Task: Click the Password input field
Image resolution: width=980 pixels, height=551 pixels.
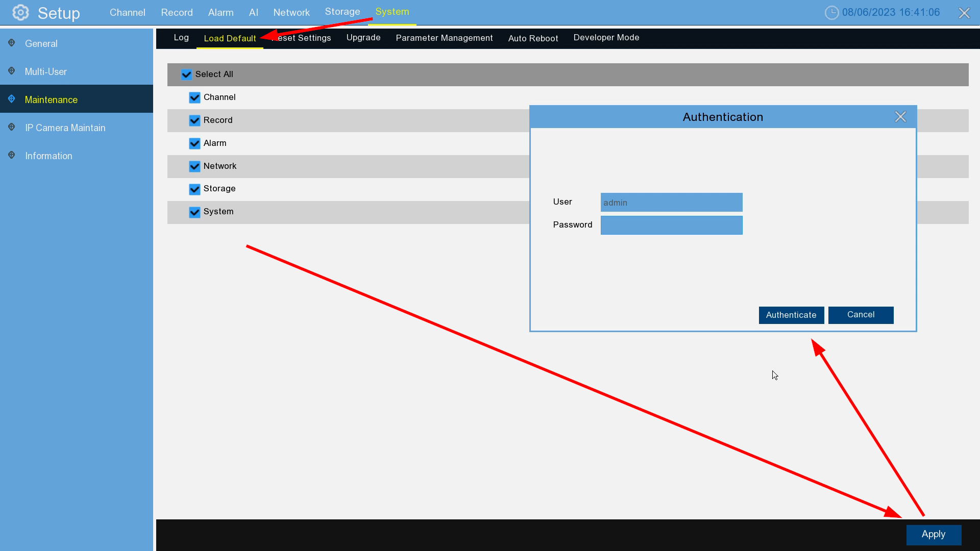Action: (671, 225)
